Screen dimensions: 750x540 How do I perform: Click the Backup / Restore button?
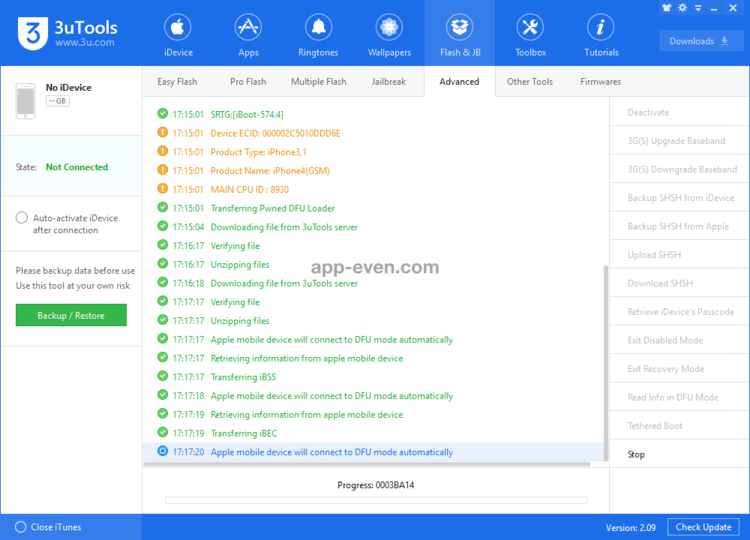pos(71,315)
